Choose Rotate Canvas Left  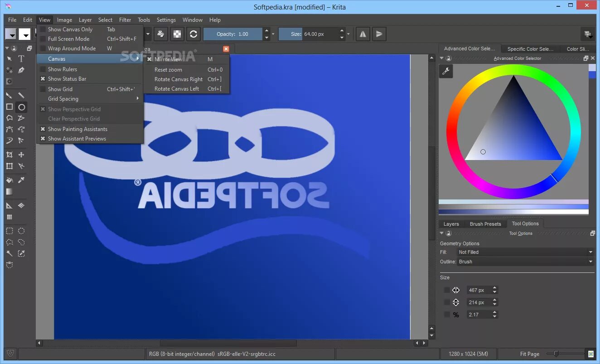click(186, 88)
